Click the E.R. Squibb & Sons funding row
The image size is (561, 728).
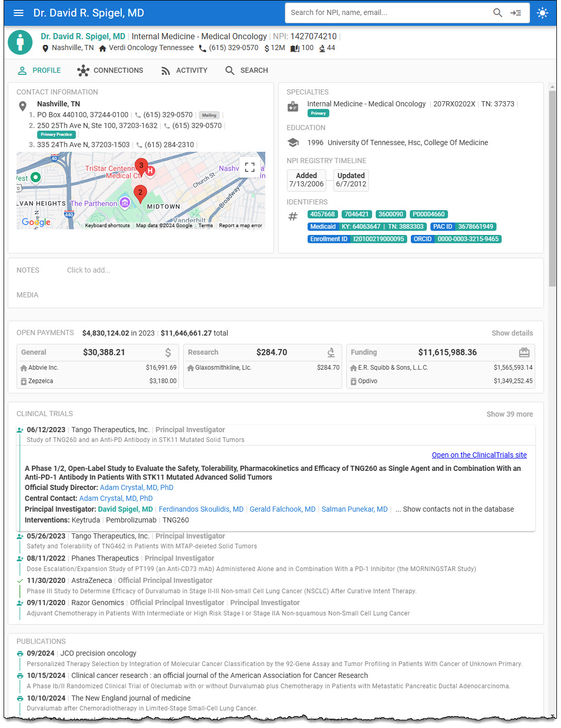coord(441,368)
